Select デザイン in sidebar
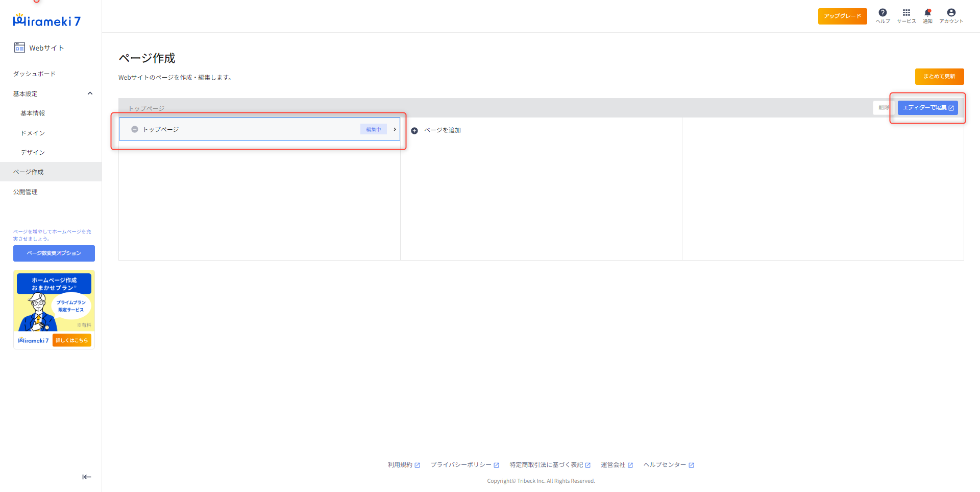This screenshot has width=980, height=492. click(x=33, y=152)
